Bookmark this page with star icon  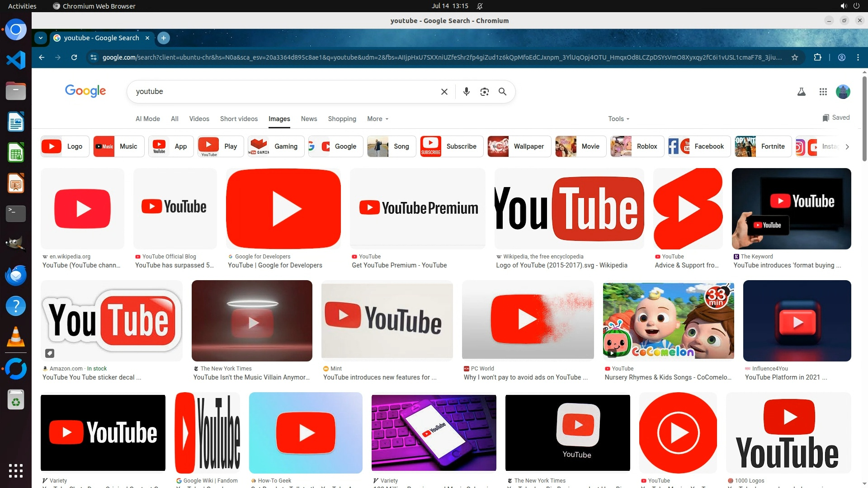(x=795, y=57)
